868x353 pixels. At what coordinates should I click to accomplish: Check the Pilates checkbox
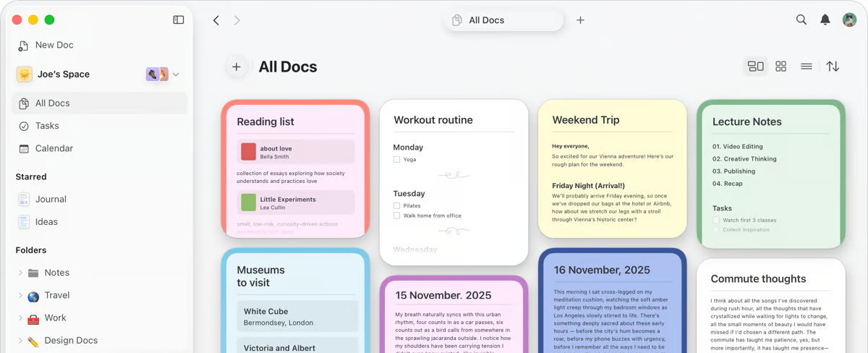point(396,205)
